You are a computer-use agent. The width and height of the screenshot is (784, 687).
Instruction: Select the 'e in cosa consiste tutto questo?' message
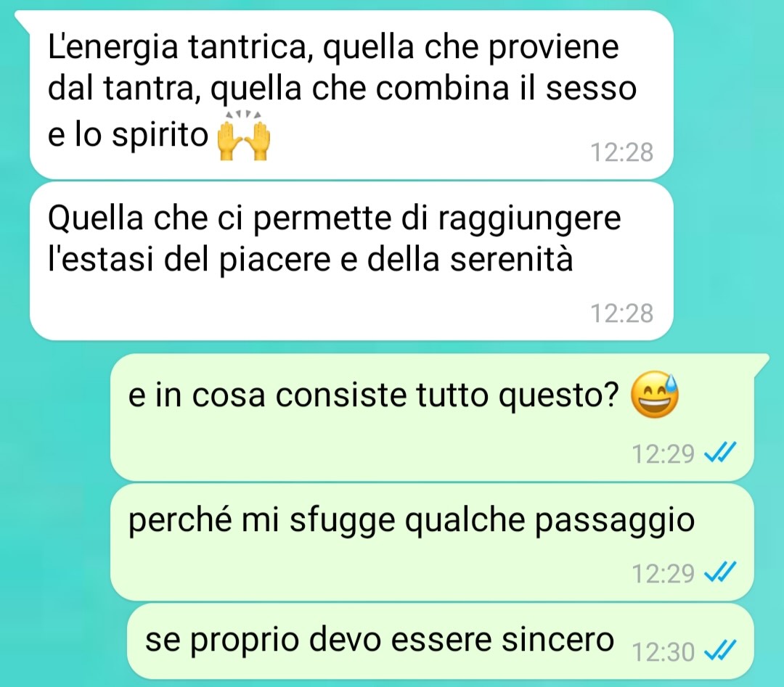pos(432,416)
